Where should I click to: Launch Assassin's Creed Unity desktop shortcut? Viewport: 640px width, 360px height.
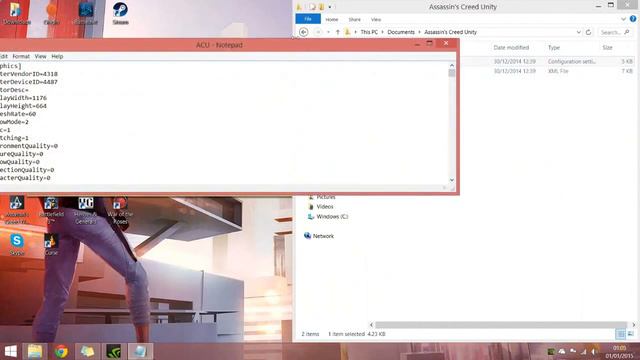[x=17, y=210]
